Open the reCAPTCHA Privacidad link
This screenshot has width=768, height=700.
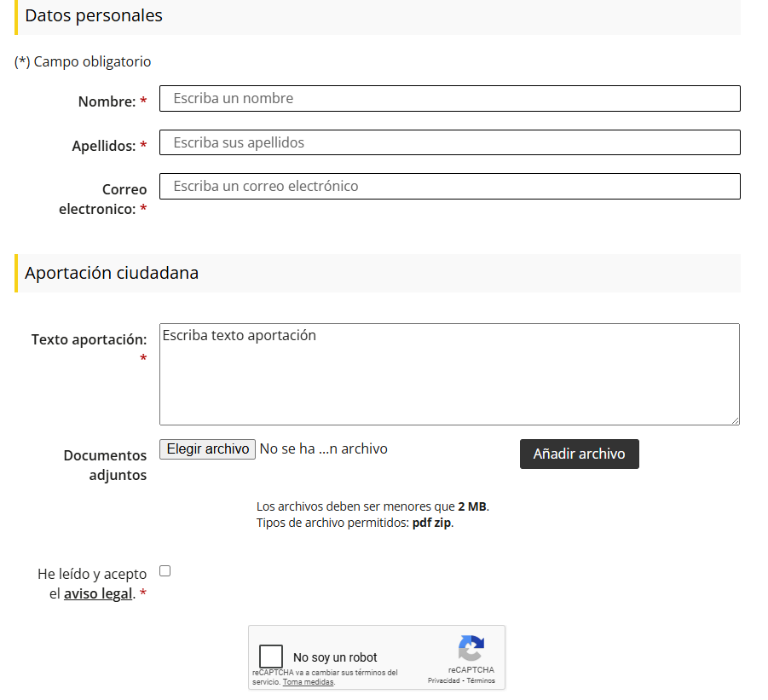pyautogui.click(x=444, y=681)
